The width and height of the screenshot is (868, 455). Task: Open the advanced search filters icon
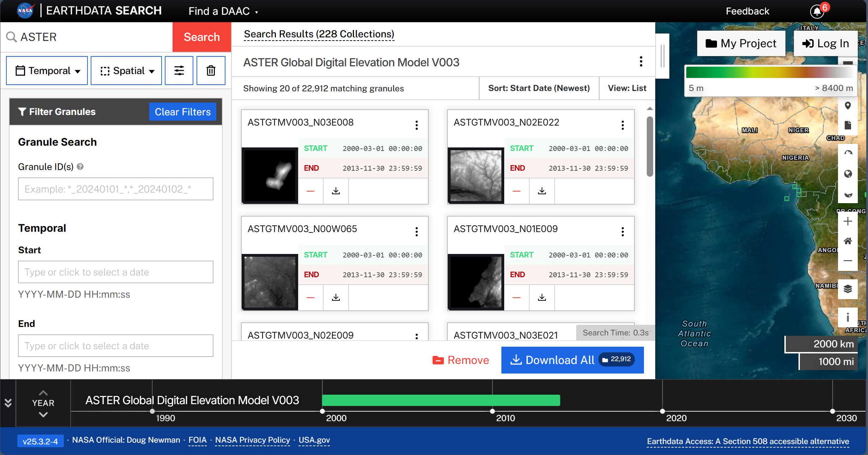click(179, 71)
